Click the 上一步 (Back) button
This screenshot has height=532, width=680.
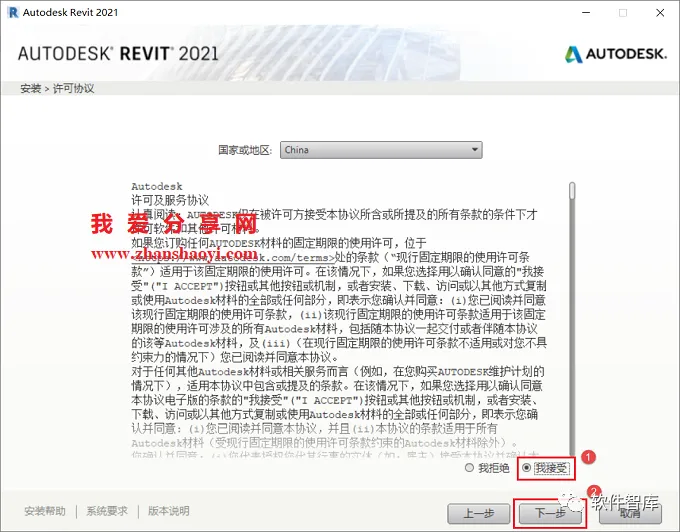479,513
